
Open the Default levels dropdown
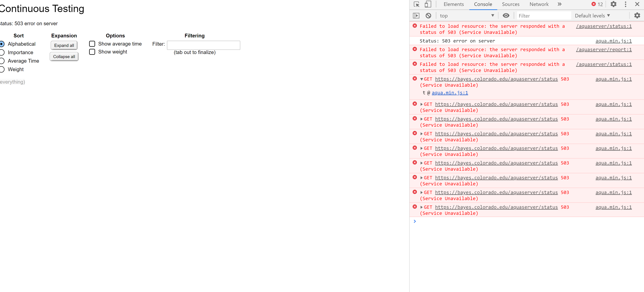pyautogui.click(x=592, y=16)
